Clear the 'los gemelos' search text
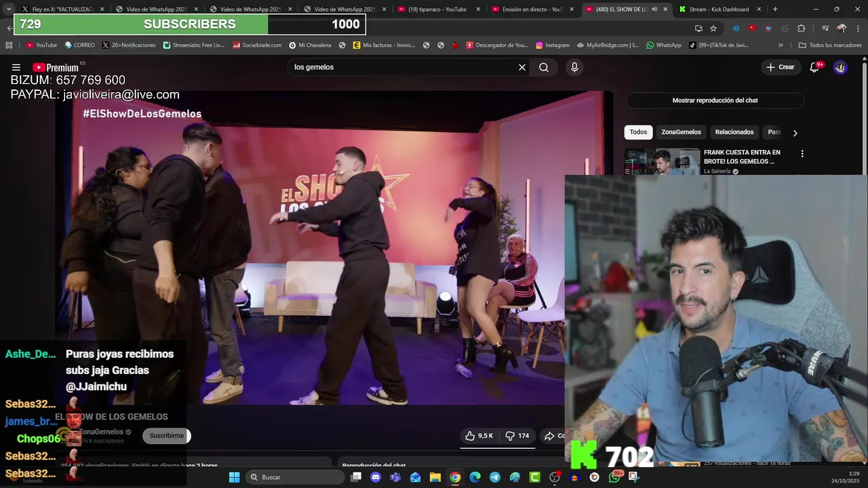This screenshot has width=868, height=488. pos(522,67)
